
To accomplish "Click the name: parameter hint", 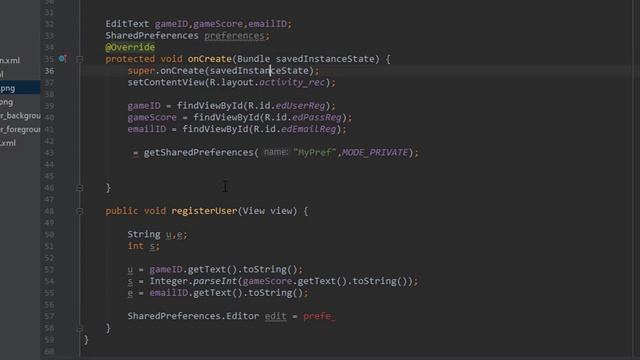I will coord(276,152).
